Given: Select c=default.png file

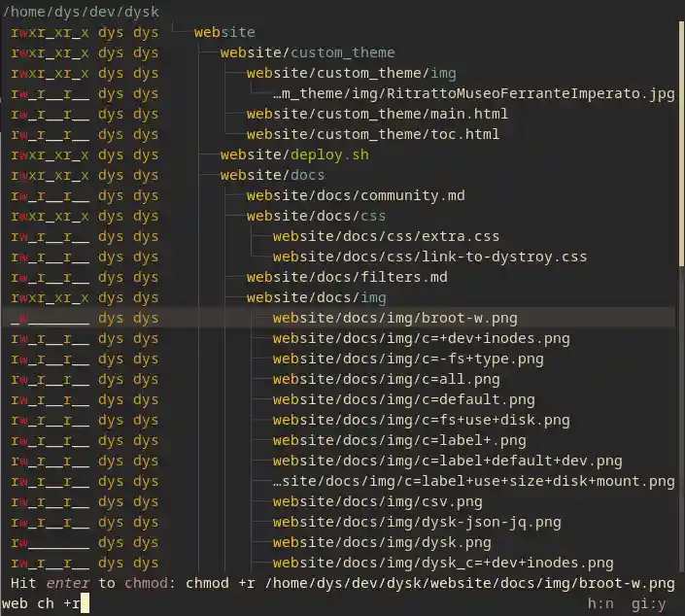Looking at the screenshot, I should (x=403, y=399).
